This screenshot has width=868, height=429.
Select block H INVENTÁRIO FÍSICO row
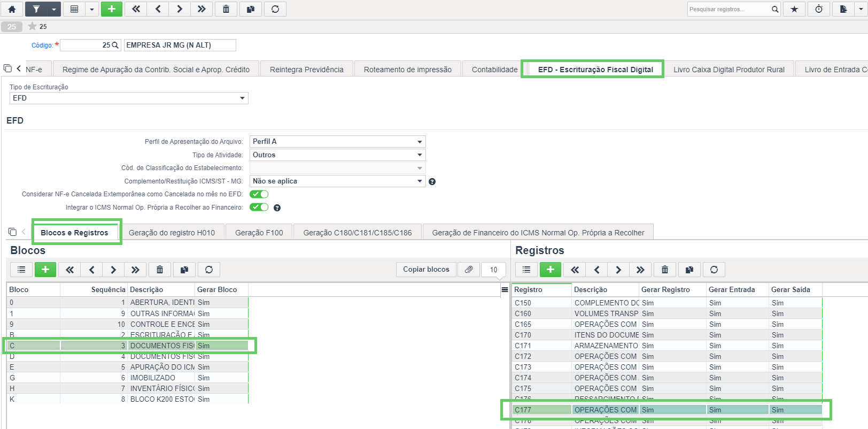click(128, 388)
